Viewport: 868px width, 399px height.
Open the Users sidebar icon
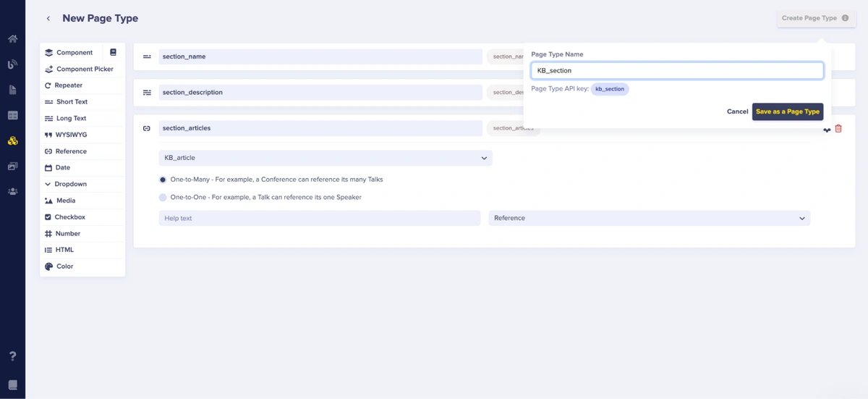point(12,192)
